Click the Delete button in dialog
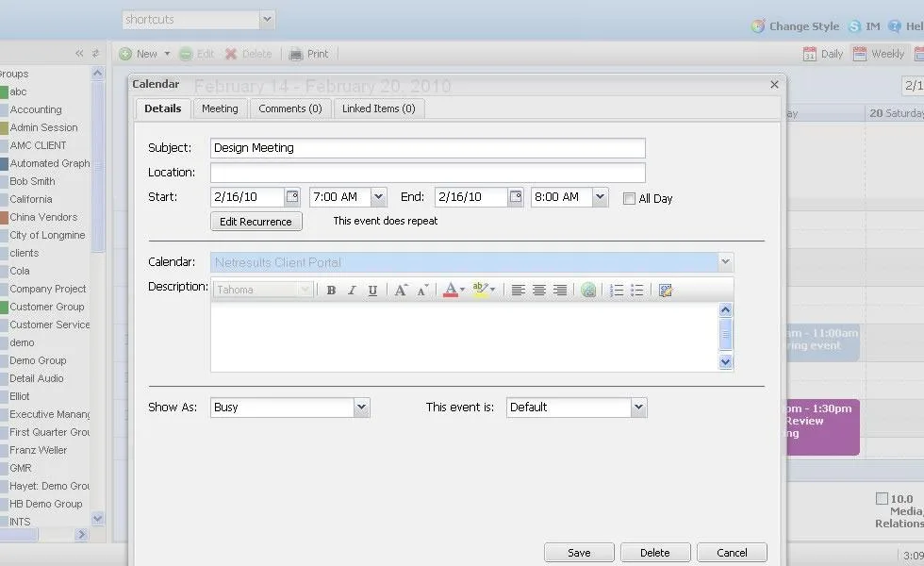This screenshot has width=924, height=566. pos(655,553)
